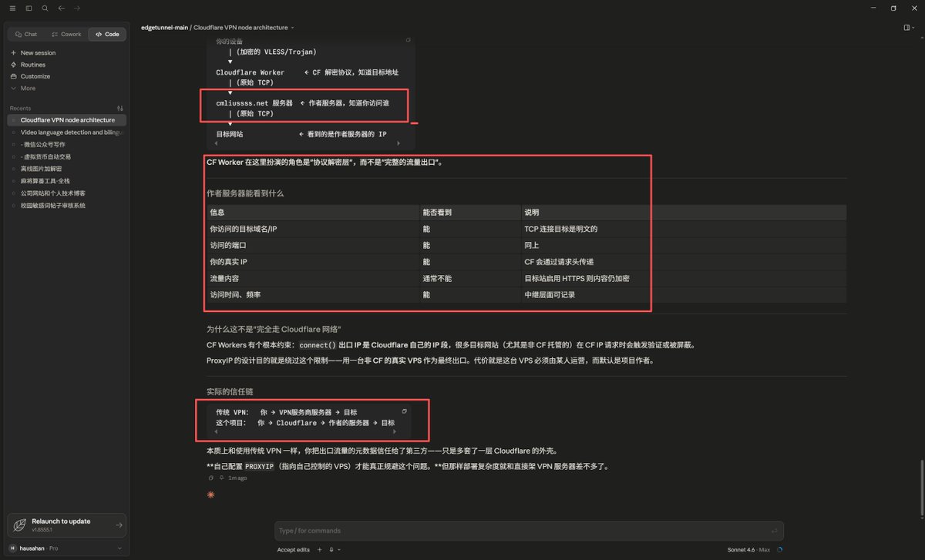Click the 你访问的目标域名/IP table cell
925x560 pixels.
[313, 229]
